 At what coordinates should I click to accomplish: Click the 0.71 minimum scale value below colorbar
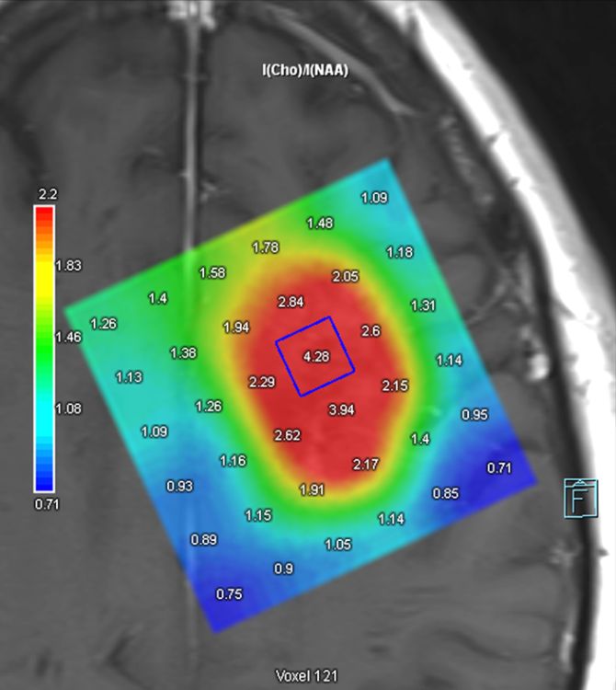(47, 504)
